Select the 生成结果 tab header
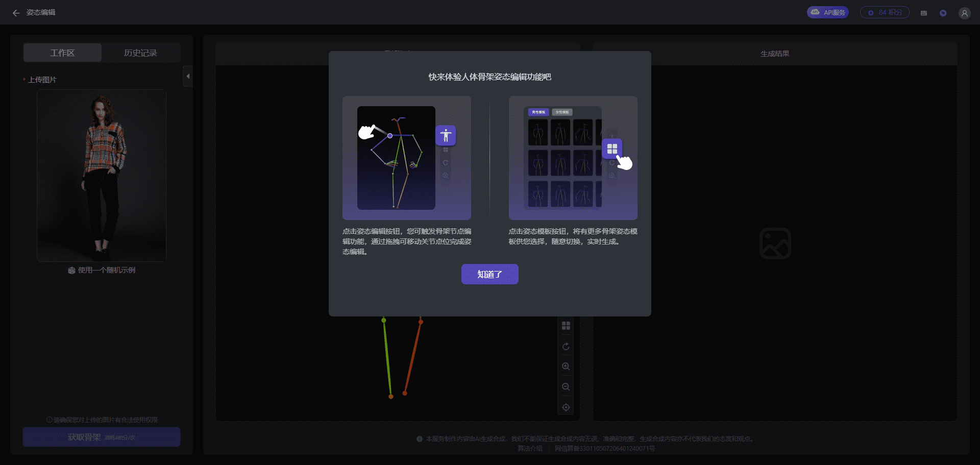 (775, 54)
